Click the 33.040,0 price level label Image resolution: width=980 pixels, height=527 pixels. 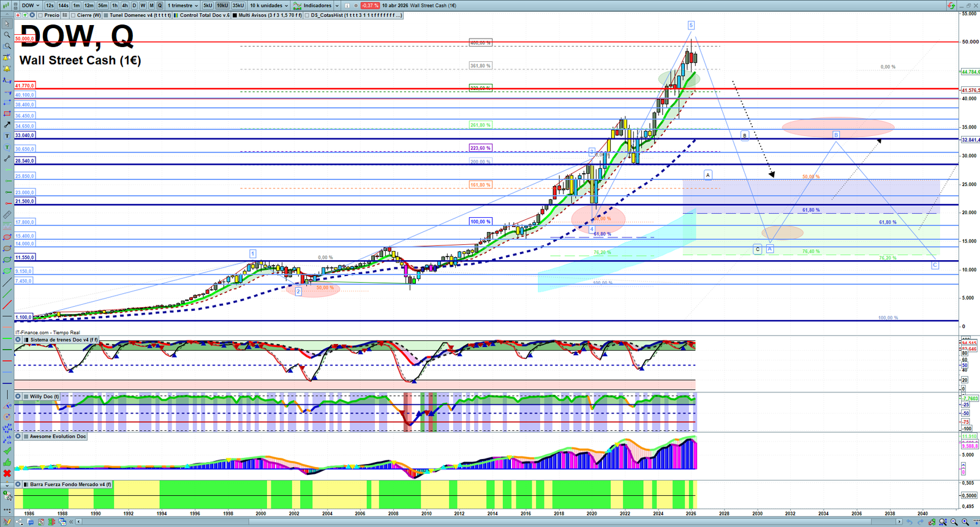pos(24,135)
